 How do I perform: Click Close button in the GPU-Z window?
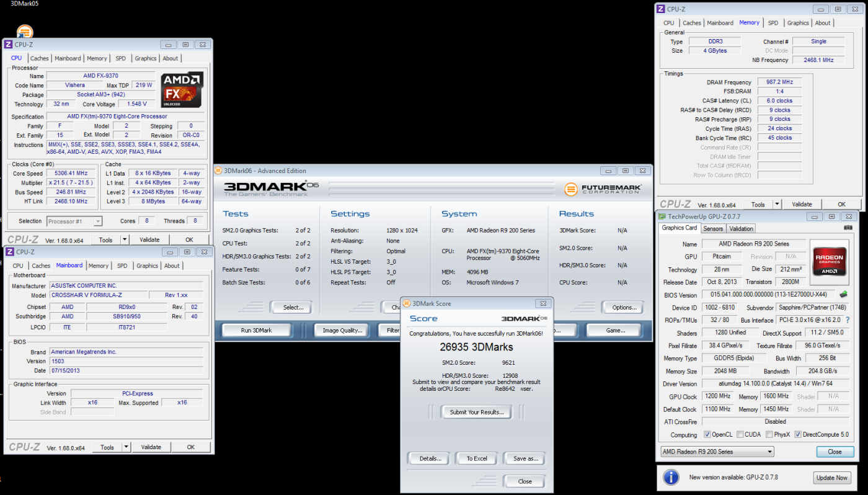(835, 452)
